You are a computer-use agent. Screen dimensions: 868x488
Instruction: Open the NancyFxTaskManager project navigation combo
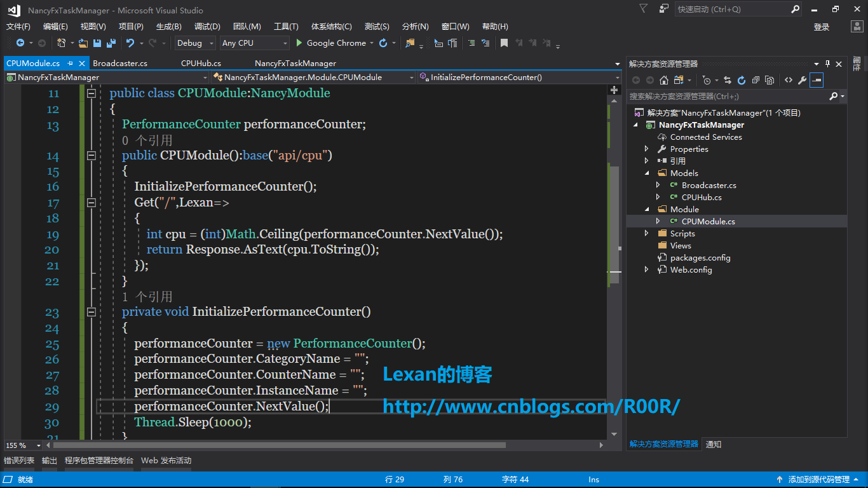click(x=107, y=77)
